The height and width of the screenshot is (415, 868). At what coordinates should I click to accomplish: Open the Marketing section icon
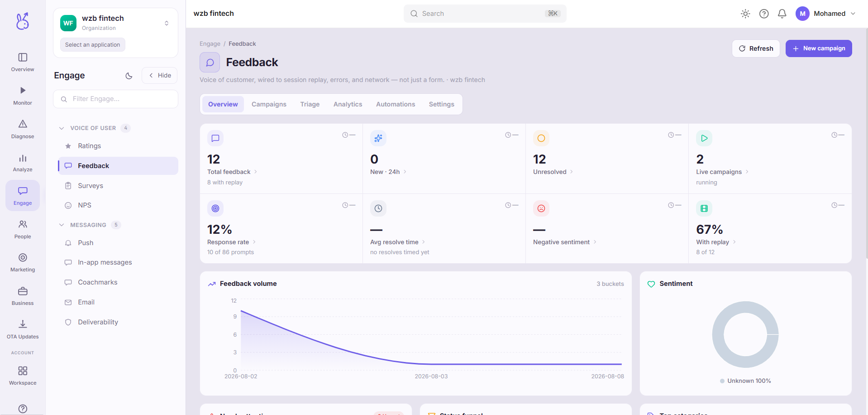[23, 257]
